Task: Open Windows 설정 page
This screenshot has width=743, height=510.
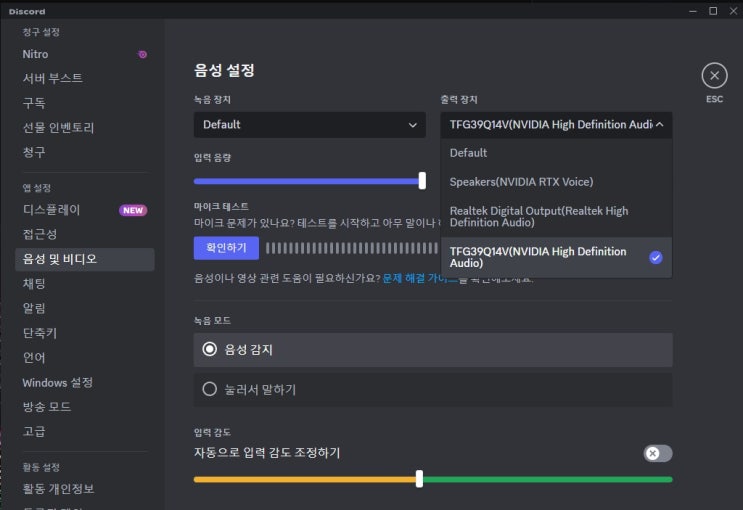Action: (x=84, y=382)
